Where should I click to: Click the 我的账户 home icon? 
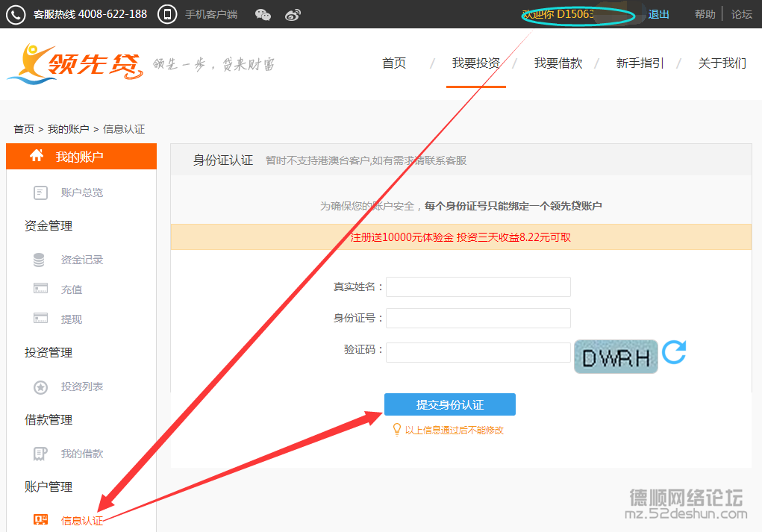pyautogui.click(x=37, y=156)
